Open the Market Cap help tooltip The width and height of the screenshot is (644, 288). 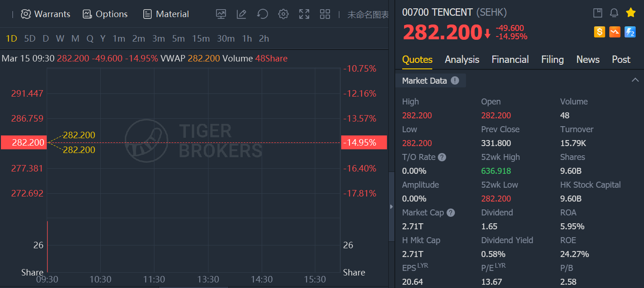451,213
